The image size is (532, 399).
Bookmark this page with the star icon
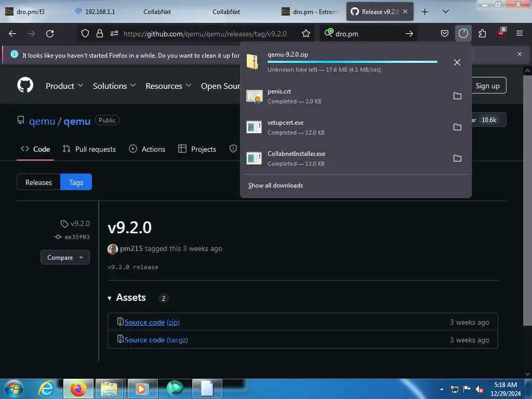point(305,34)
